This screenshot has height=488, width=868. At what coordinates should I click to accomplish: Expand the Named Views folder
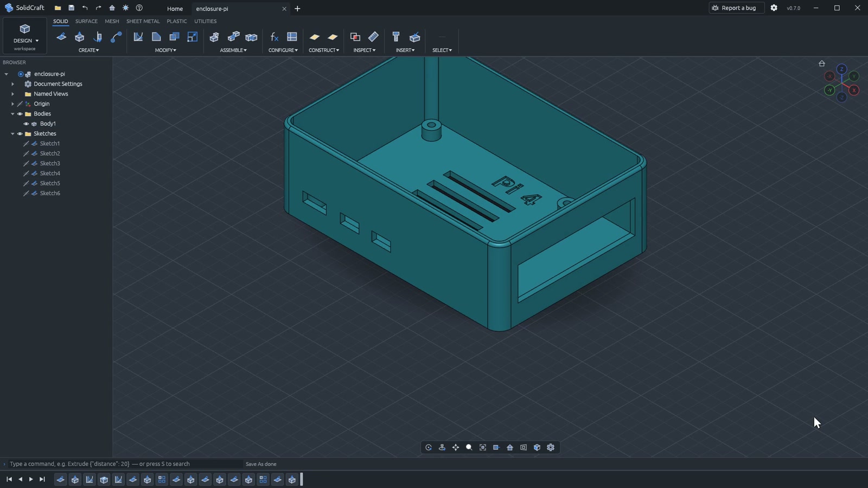(x=12, y=94)
